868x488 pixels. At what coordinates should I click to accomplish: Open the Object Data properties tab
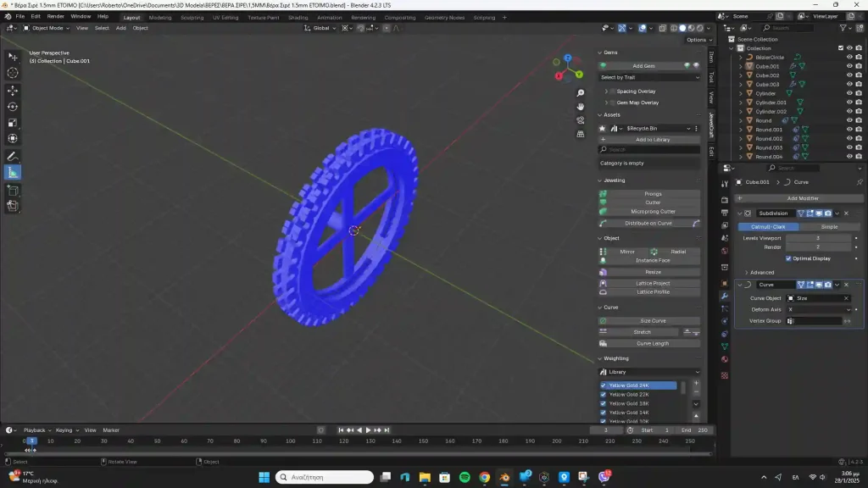click(725, 347)
